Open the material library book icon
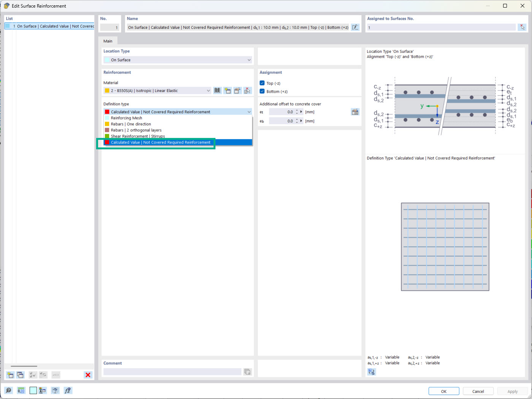Viewport: 532px width, 399px height. coord(217,90)
